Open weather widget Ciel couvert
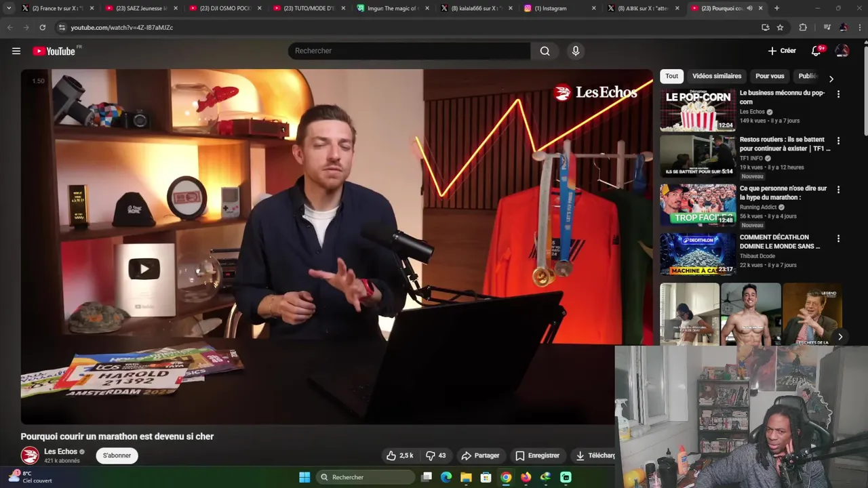868x488 pixels. (x=31, y=477)
